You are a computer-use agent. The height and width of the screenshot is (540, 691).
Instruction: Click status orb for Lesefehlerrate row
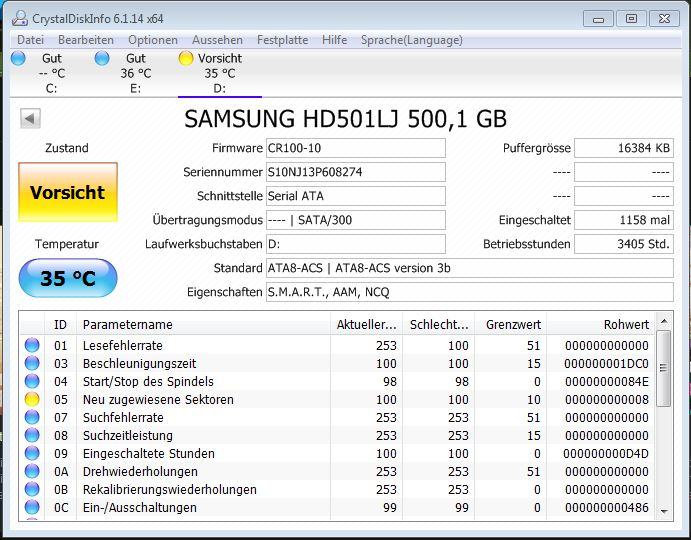coord(32,345)
